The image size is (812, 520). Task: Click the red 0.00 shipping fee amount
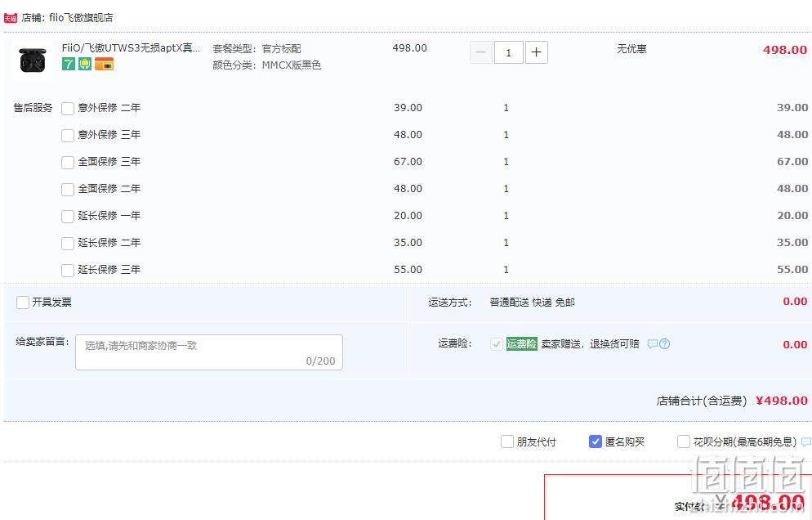pyautogui.click(x=795, y=302)
